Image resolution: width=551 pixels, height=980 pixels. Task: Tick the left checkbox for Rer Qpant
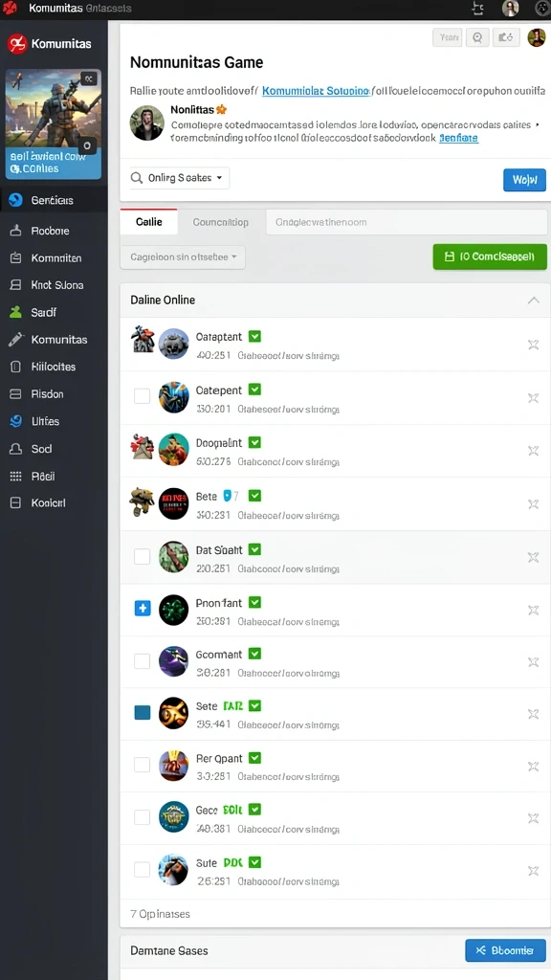(x=143, y=765)
